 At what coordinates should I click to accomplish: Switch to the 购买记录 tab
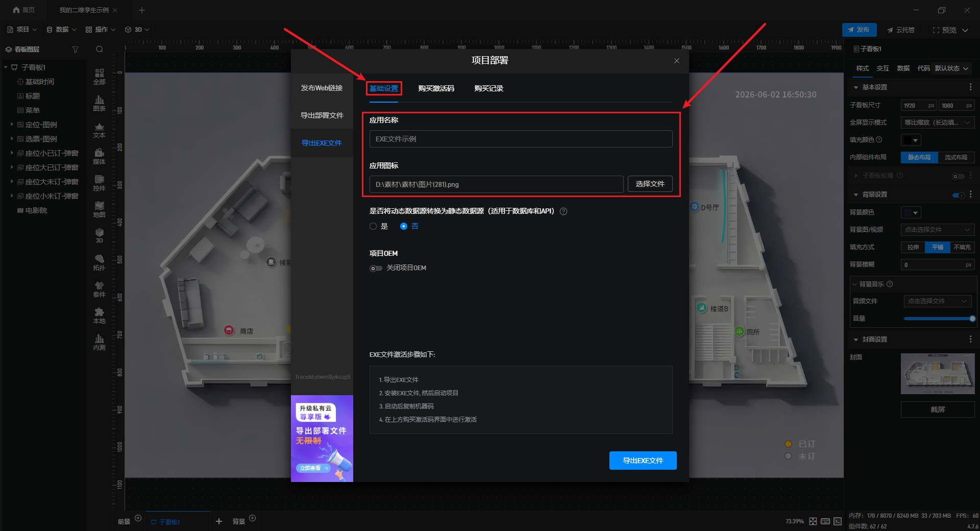click(488, 88)
